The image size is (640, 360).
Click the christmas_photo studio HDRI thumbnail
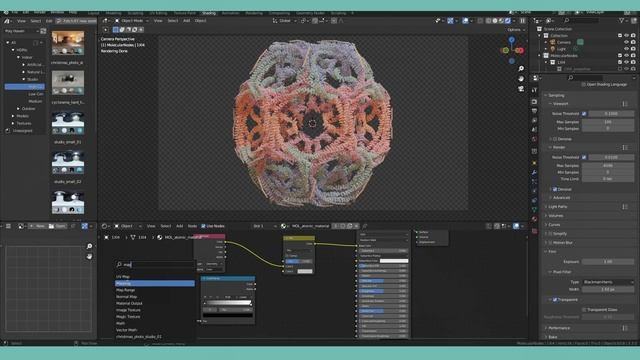coord(68,43)
